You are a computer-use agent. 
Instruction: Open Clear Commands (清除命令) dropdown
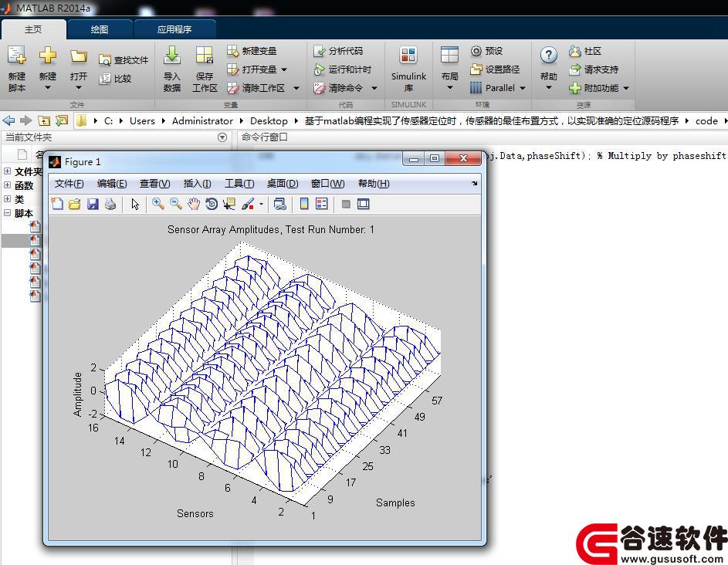(374, 88)
